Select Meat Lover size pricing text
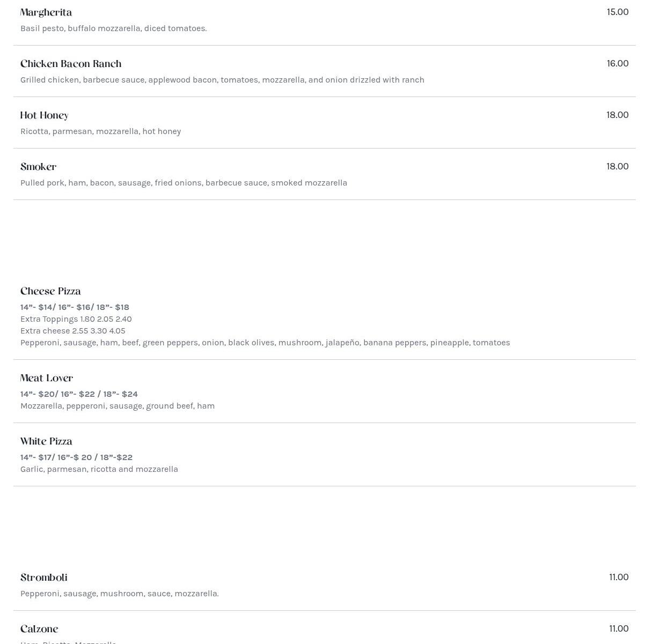This screenshot has height=644, width=660. (79, 394)
